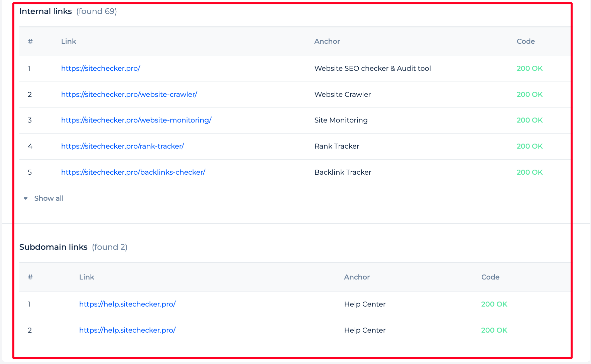Click the '(found 2)' count text

coord(110,247)
